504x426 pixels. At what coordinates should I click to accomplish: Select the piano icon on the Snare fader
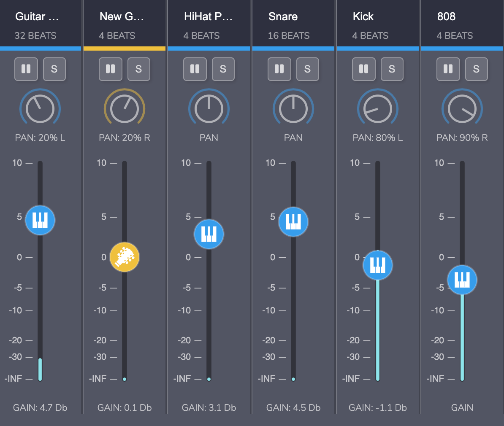click(x=293, y=221)
